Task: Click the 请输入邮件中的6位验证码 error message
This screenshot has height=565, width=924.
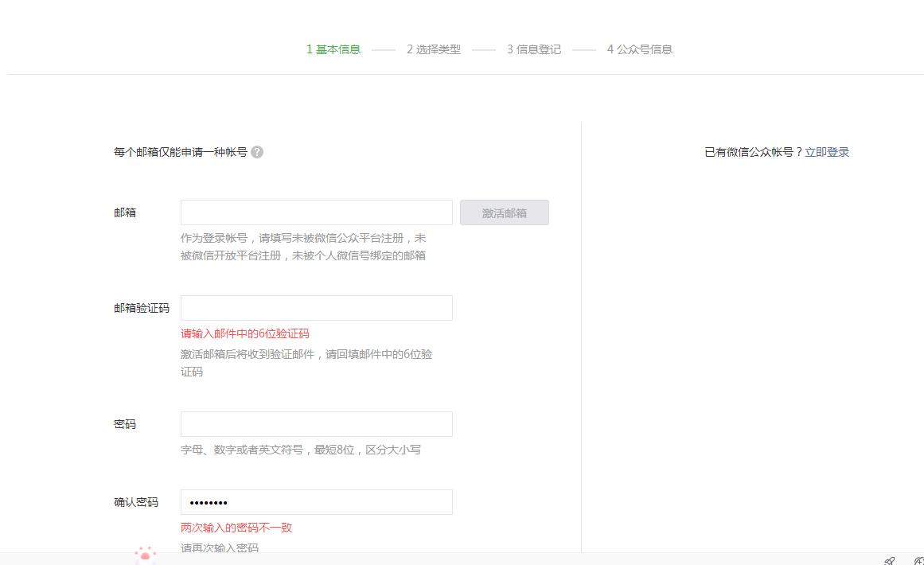Action: [244, 333]
